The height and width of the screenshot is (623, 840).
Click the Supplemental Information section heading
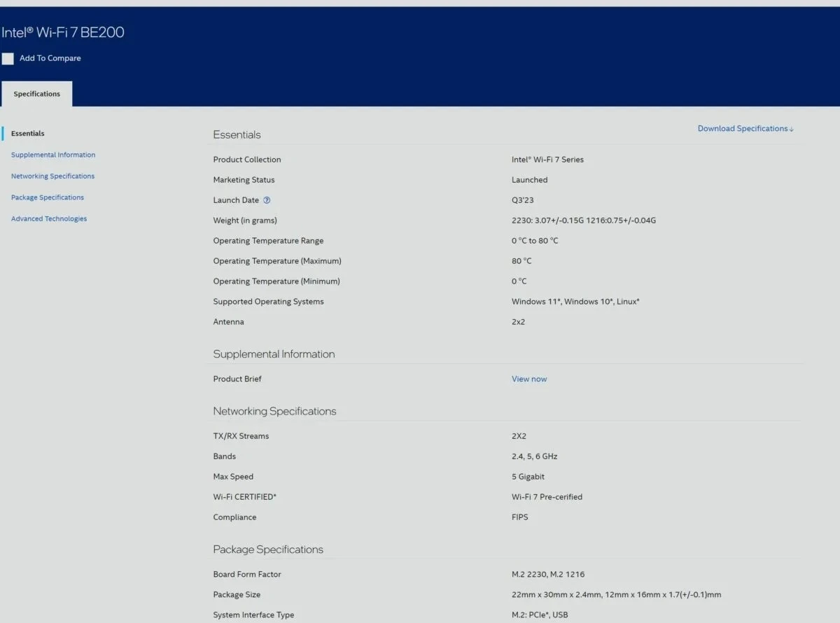(274, 354)
